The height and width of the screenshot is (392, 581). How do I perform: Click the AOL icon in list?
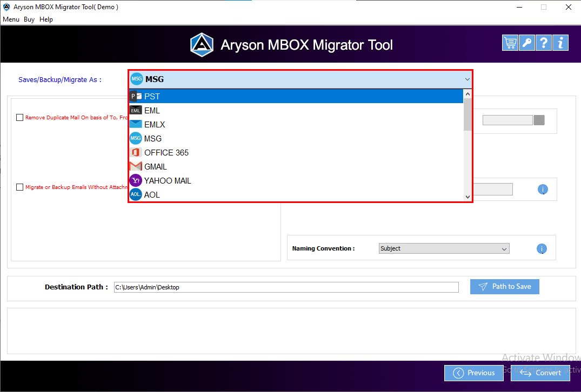click(136, 194)
